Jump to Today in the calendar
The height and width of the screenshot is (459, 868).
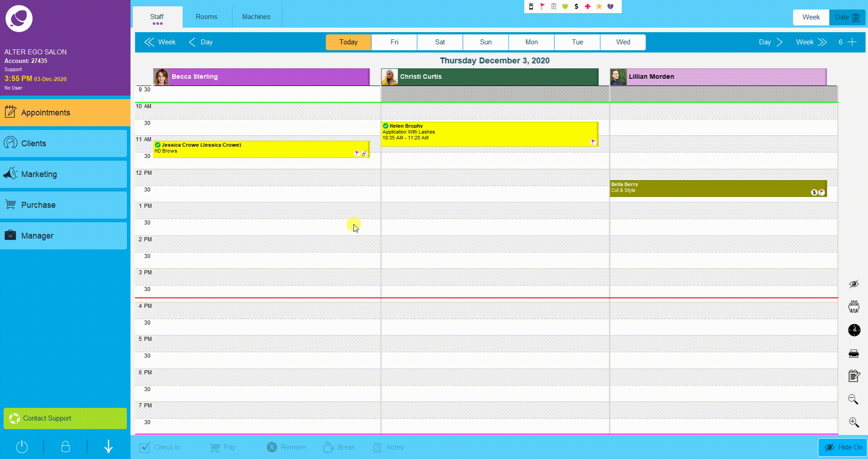coord(348,42)
